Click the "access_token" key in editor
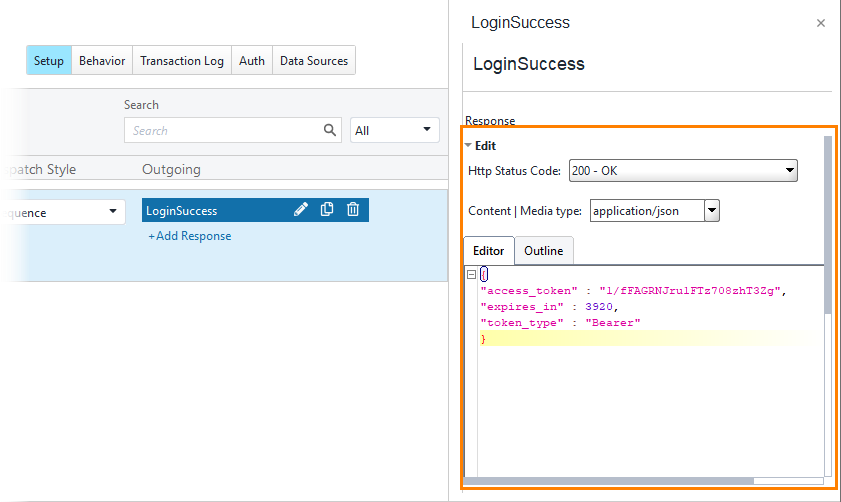The image size is (841, 502). (529, 291)
